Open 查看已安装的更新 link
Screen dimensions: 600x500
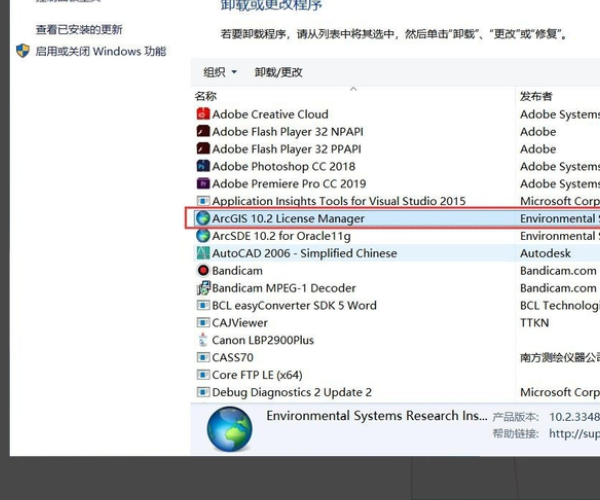79,30
